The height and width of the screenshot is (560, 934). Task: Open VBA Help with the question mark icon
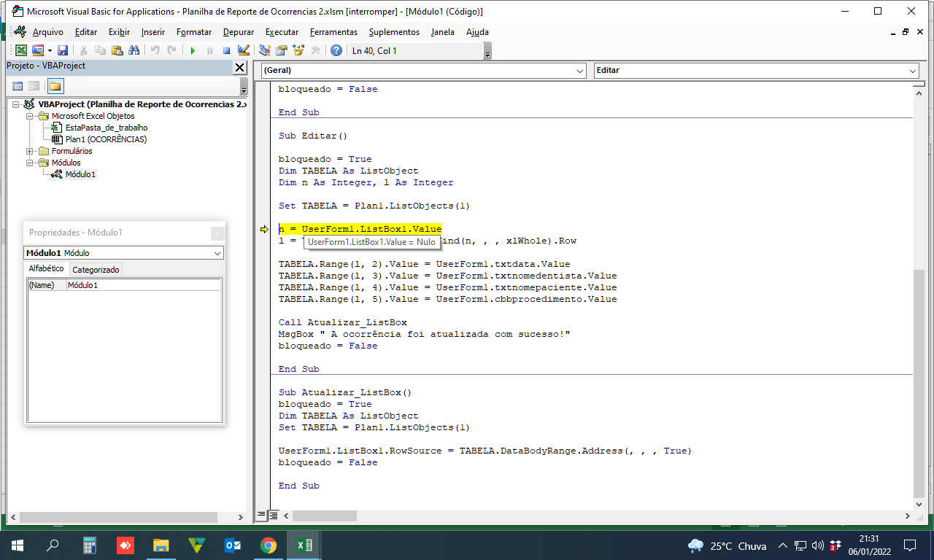(336, 50)
